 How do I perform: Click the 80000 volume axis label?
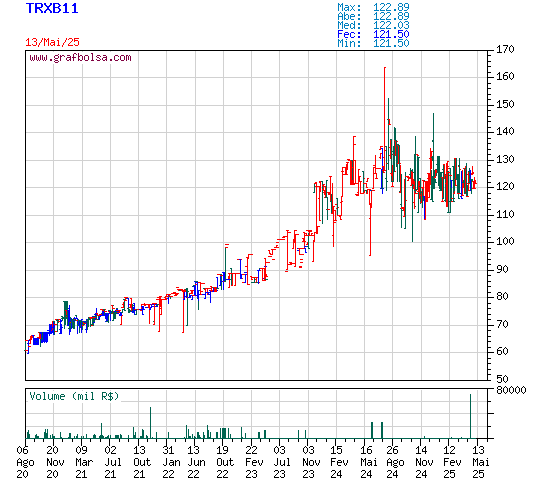[511, 390]
